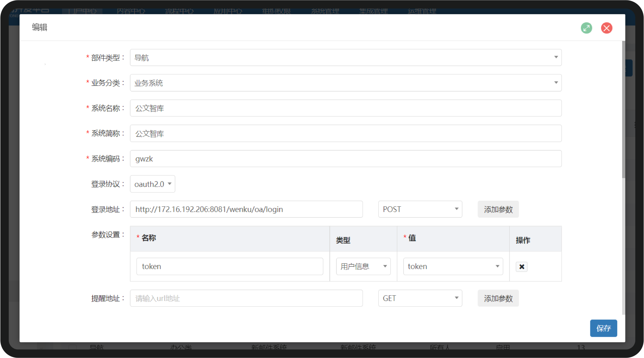Open 运维管理 in background menu

[422, 11]
